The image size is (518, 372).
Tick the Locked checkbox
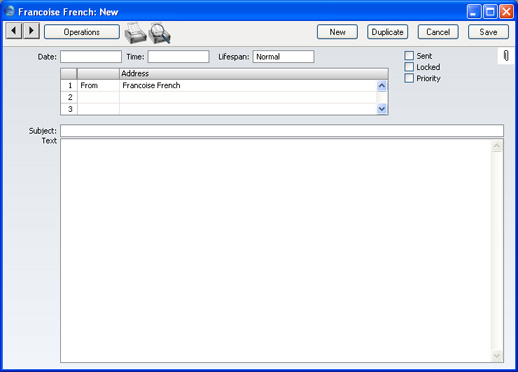tap(409, 67)
